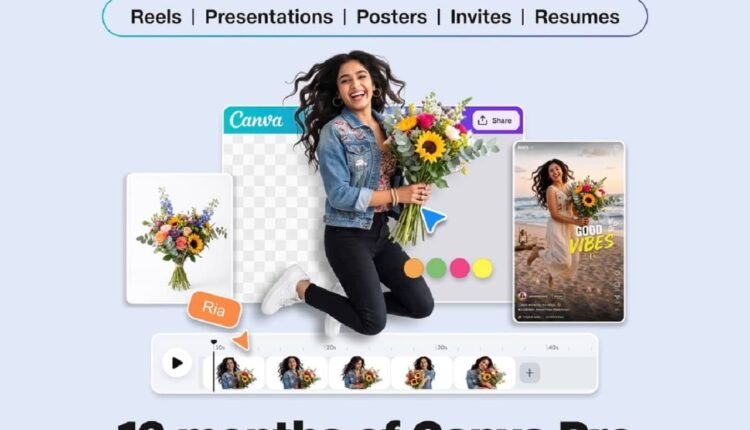
Task: Click the Presentations label in the top bar
Action: click(x=269, y=17)
